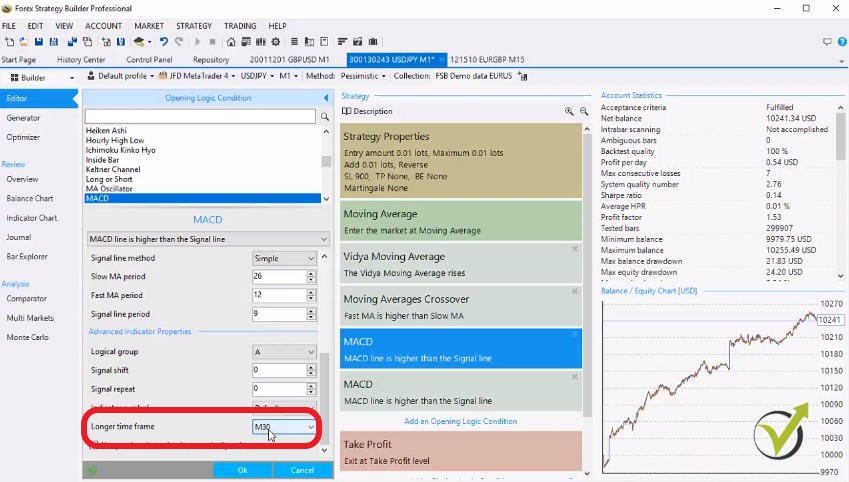Remove the Vidya Moving Average block with its X
This screenshot has height=482, width=849.
point(575,249)
